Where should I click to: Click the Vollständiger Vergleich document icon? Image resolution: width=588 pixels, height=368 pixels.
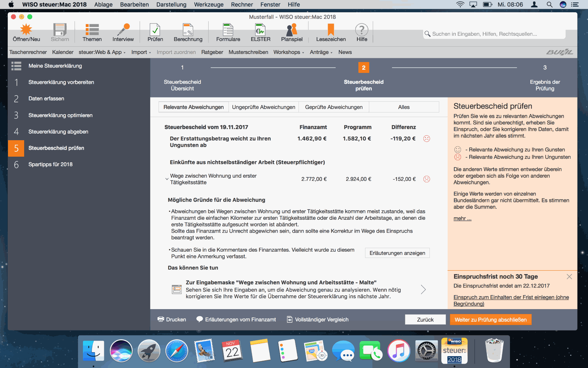pyautogui.click(x=290, y=319)
